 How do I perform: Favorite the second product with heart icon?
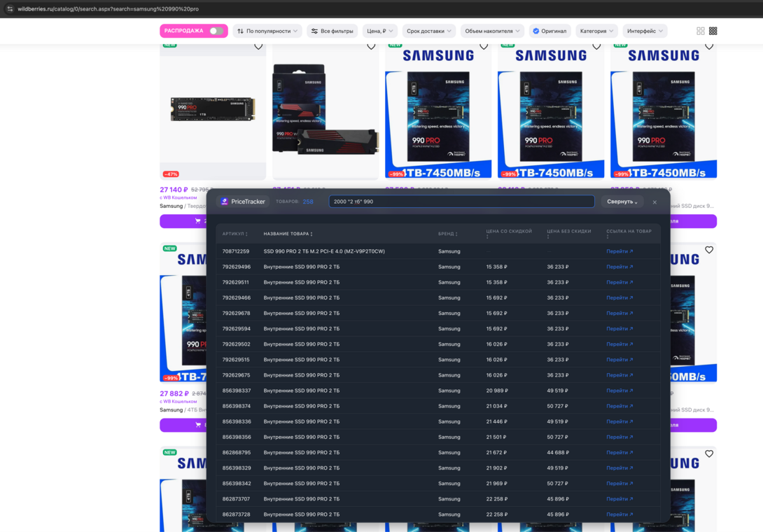click(371, 47)
